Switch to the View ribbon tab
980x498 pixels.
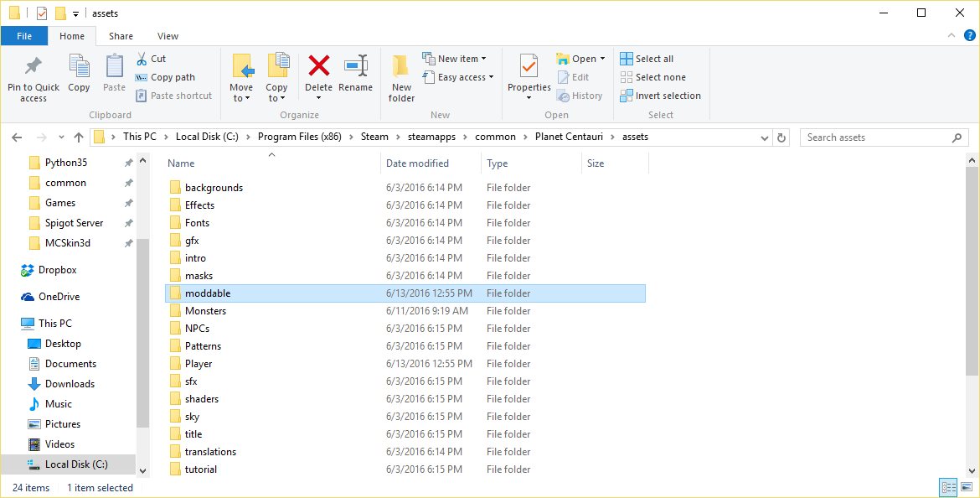168,36
